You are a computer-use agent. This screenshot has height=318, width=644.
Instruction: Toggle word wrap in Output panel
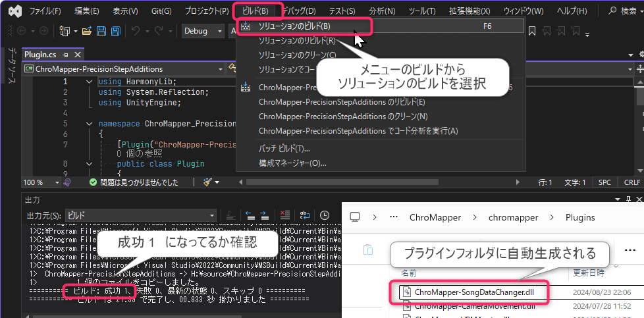304,215
